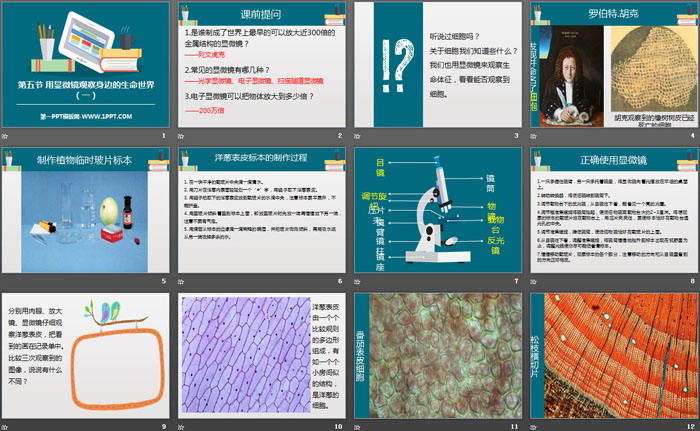This screenshot has width=700, height=431.
Task: Select the 松枝横切片 slide
Action: [614, 356]
